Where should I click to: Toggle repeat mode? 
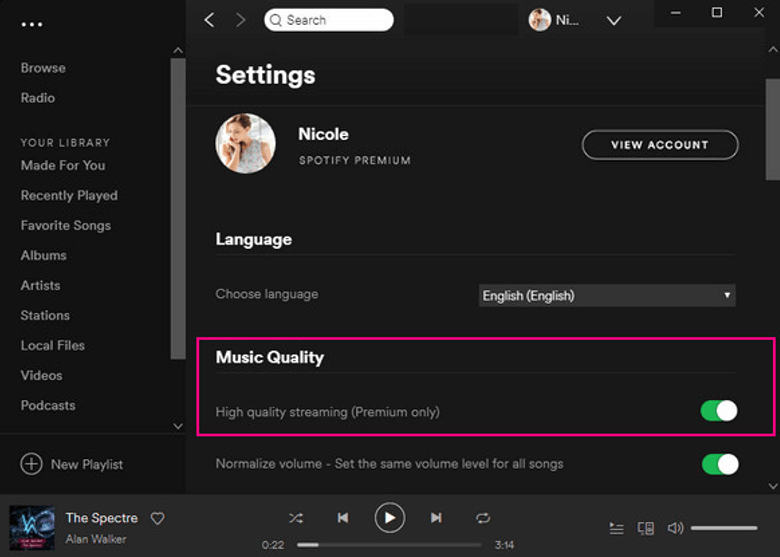pos(483,518)
